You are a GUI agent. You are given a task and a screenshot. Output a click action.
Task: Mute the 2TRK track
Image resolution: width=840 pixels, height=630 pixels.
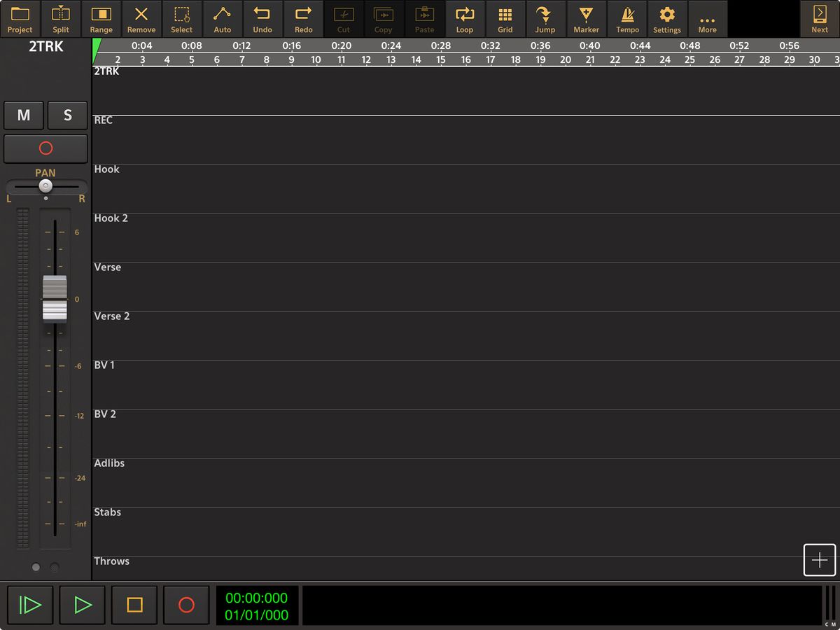(x=24, y=115)
